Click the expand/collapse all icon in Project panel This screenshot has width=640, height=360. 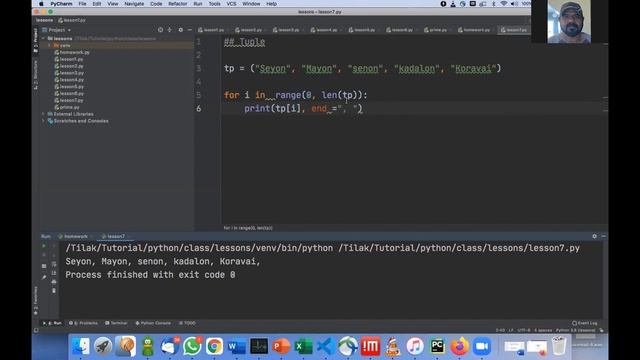click(170, 30)
